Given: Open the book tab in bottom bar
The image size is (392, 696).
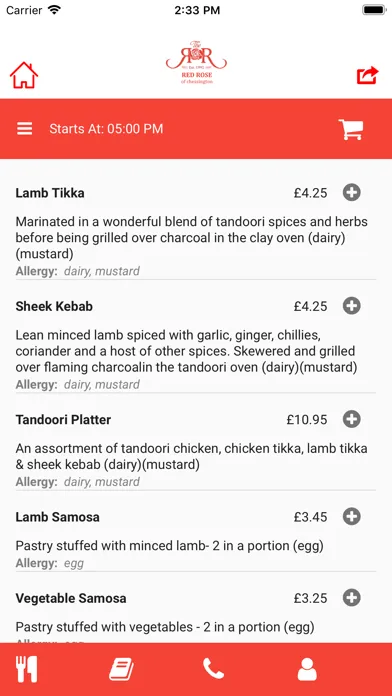Looking at the screenshot, I should [x=121, y=669].
